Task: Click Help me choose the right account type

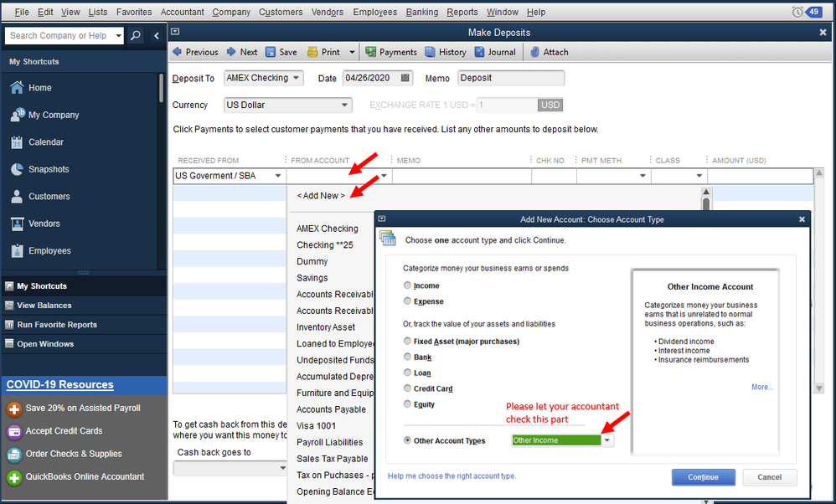Action: tap(452, 476)
